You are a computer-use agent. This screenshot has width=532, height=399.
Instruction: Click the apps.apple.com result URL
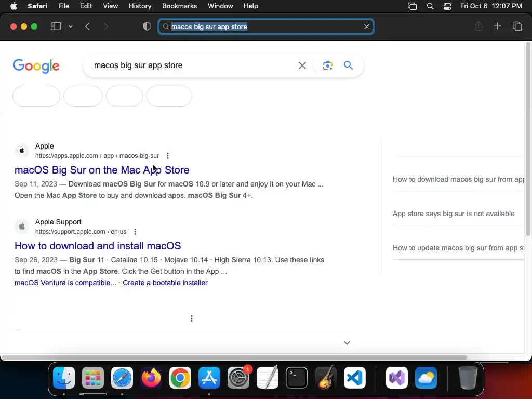(97, 156)
